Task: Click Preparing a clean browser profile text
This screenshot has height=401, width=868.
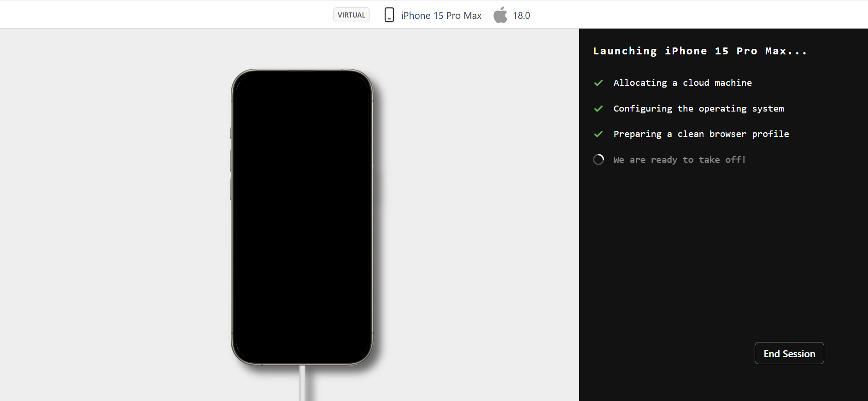Action: tap(701, 134)
